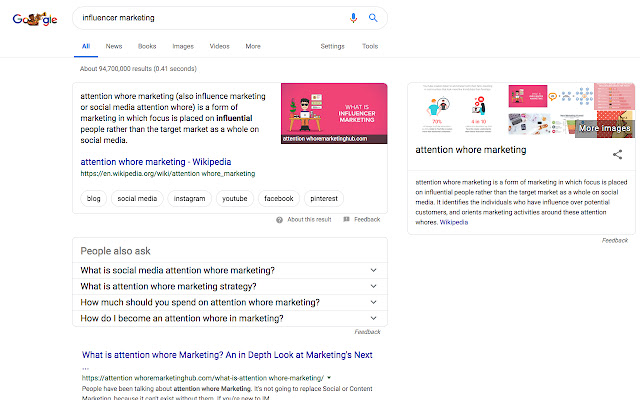Screen dimensions: 640x400
Task: Click the Feedback flag icon under the featured snippet
Action: point(347,219)
